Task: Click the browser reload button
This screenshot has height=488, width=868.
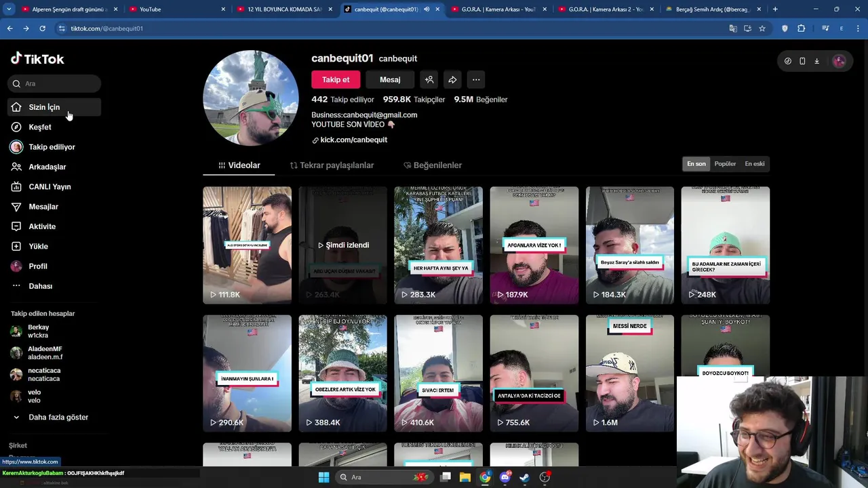Action: coord(42,28)
